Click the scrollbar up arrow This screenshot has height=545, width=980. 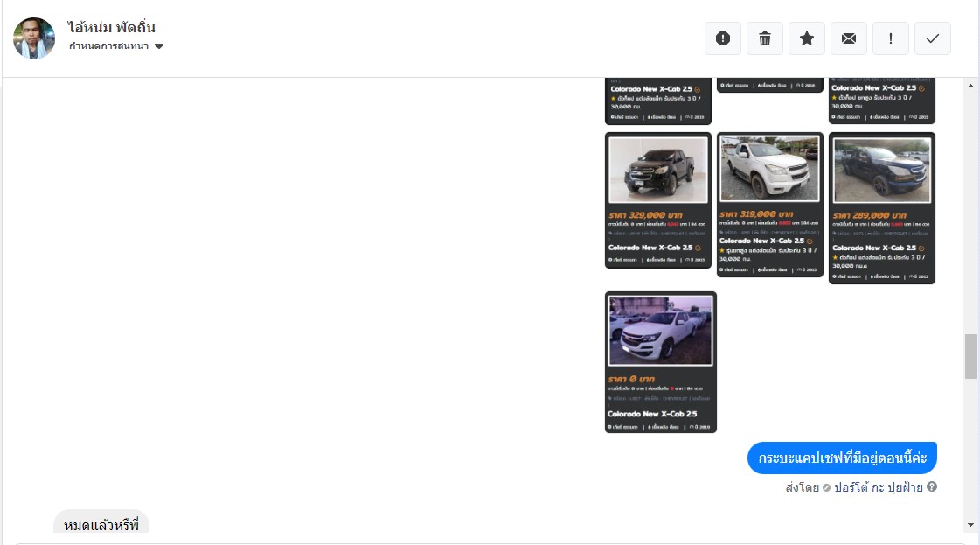pyautogui.click(x=970, y=86)
